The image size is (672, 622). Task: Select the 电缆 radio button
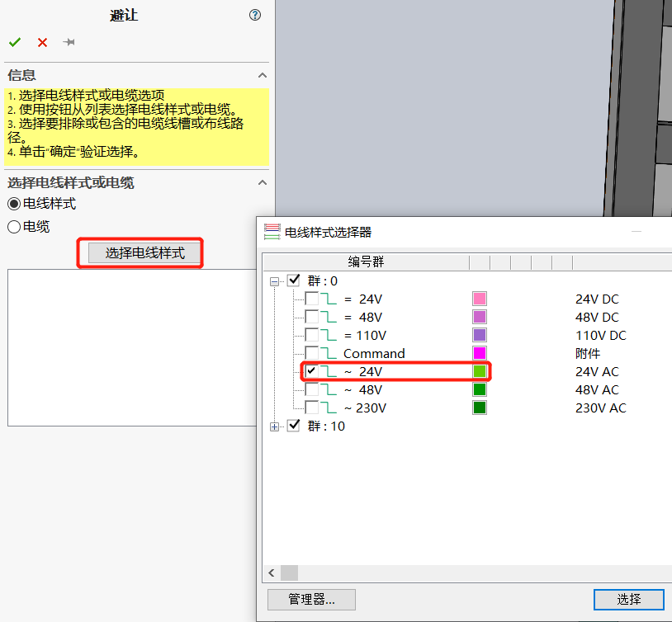click(x=14, y=227)
